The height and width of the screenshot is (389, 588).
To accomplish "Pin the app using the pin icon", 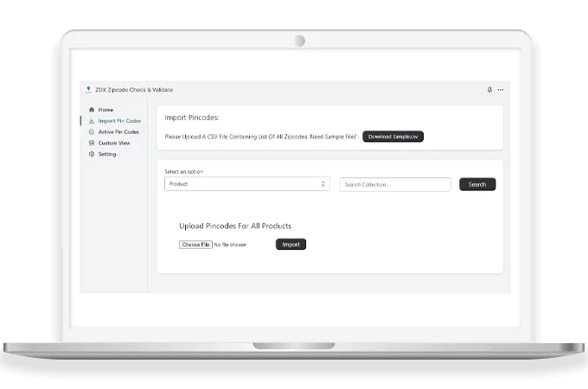I will point(489,89).
